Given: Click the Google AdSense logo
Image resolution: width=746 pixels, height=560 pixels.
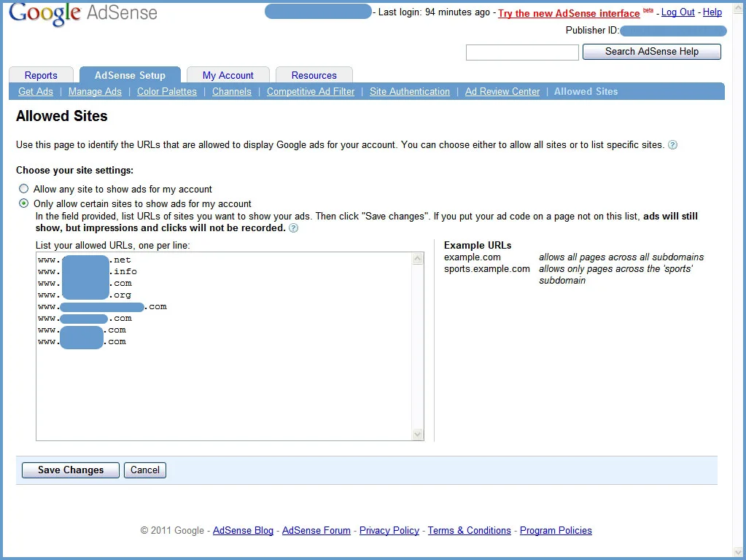Looking at the screenshot, I should [x=83, y=13].
